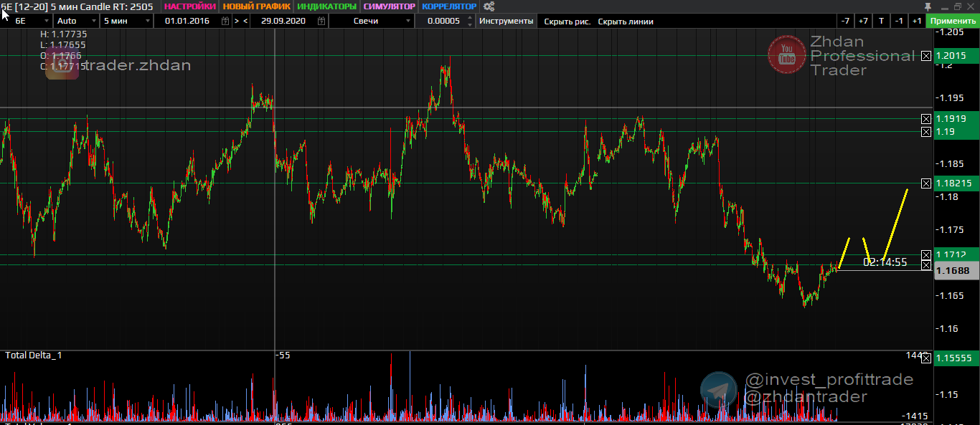Click the Инструменты button
The image size is (980, 425).
(x=507, y=21)
